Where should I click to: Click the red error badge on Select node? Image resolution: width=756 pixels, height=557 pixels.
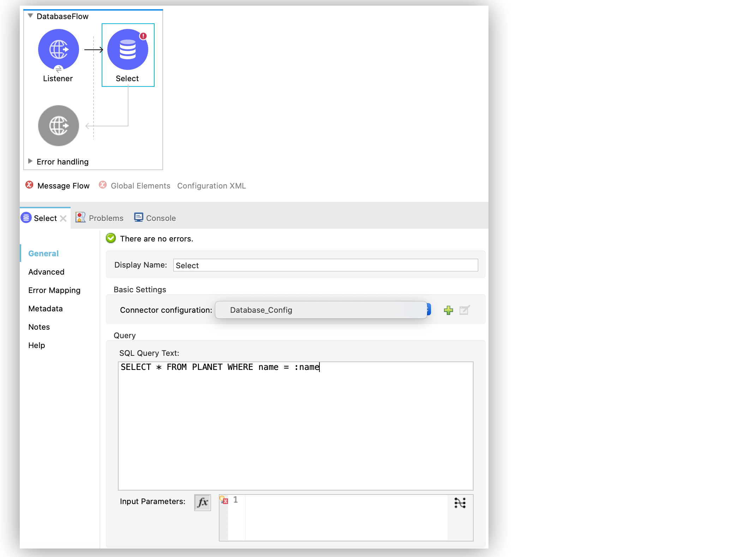pyautogui.click(x=143, y=35)
